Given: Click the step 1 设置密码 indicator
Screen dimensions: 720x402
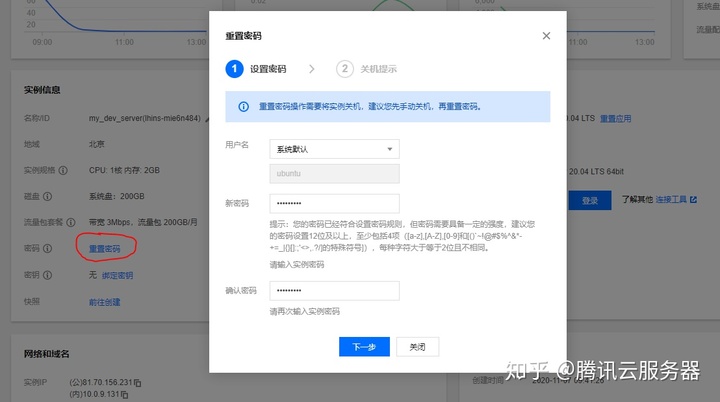Looking at the screenshot, I should click(x=256, y=69).
